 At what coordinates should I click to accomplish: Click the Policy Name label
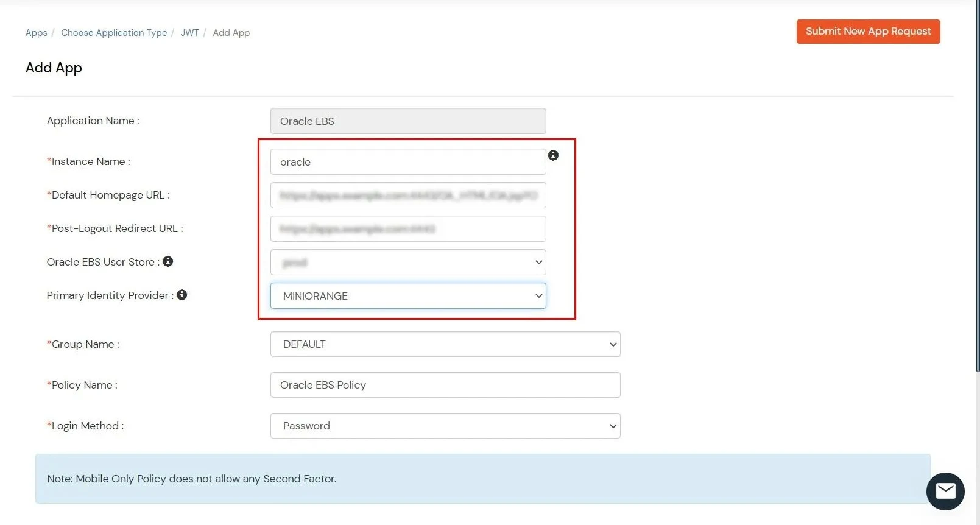click(x=82, y=385)
